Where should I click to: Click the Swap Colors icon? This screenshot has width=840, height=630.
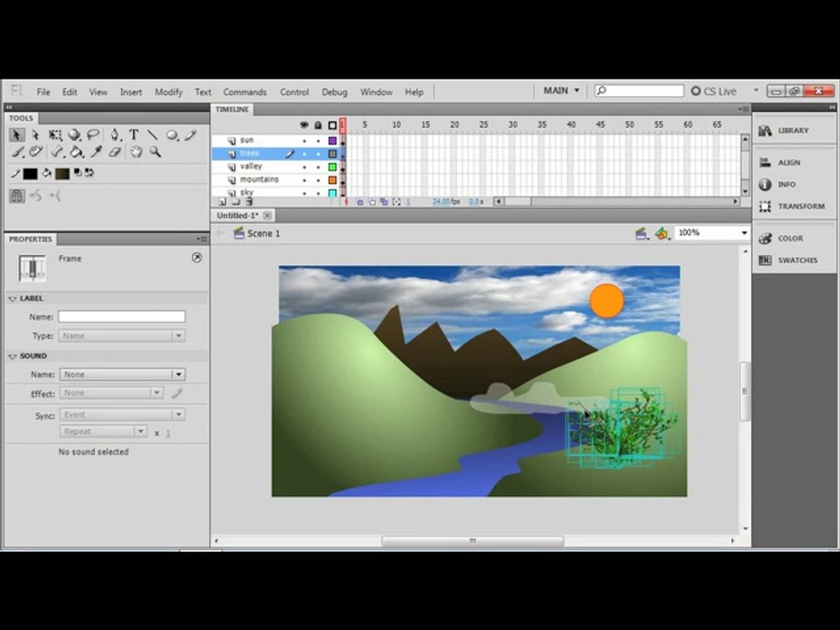point(89,172)
